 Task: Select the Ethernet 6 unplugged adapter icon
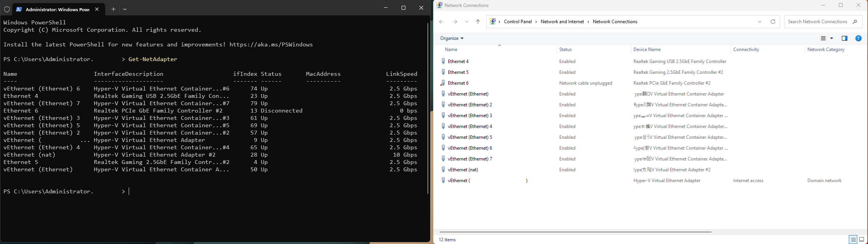click(x=443, y=83)
